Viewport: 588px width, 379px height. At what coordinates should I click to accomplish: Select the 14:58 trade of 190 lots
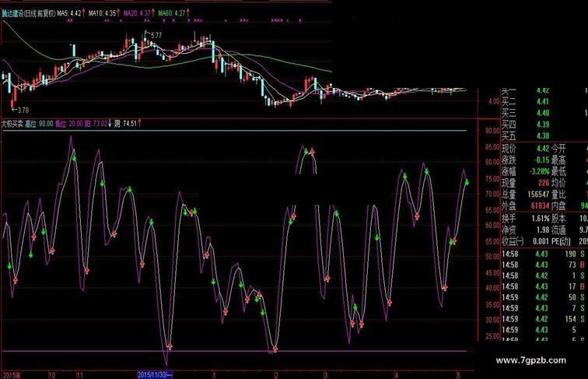point(544,254)
